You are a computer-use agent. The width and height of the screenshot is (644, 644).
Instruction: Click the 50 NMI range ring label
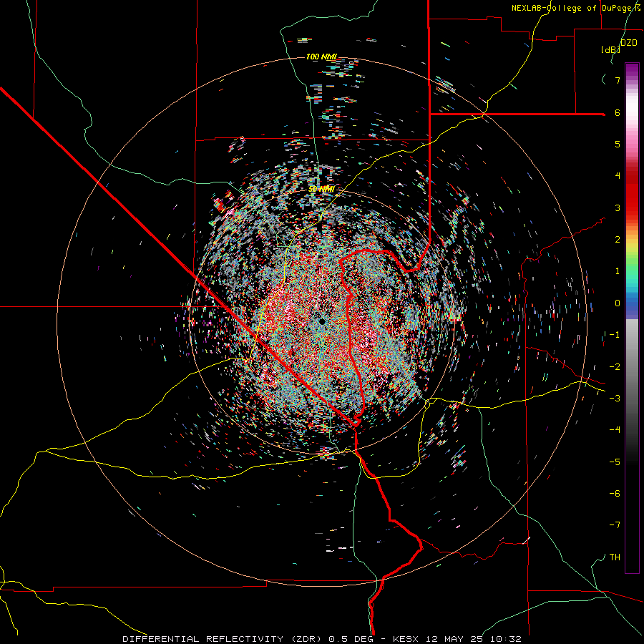pos(321,189)
